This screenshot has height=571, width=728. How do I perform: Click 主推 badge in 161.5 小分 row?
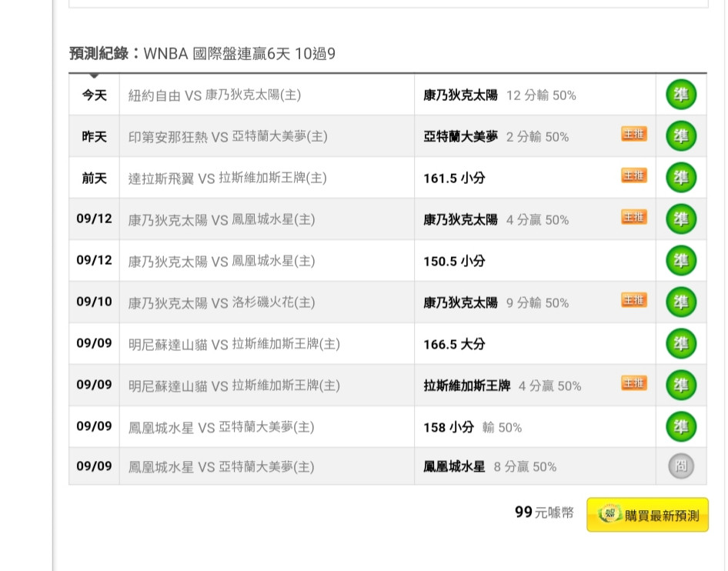tap(634, 175)
